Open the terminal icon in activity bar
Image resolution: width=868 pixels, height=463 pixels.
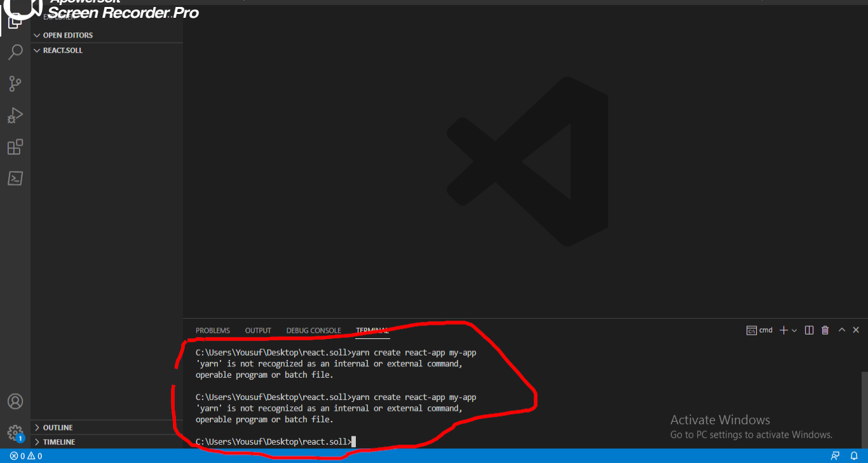point(15,178)
